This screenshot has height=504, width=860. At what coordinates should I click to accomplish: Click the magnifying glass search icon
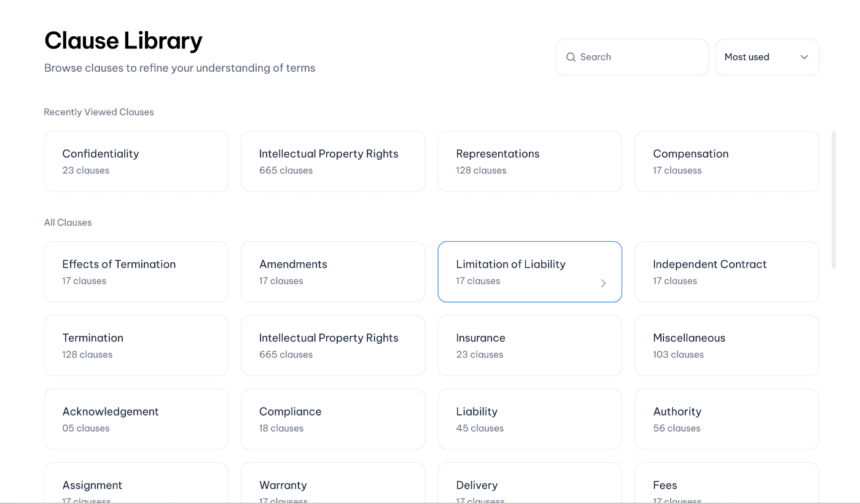pyautogui.click(x=571, y=57)
